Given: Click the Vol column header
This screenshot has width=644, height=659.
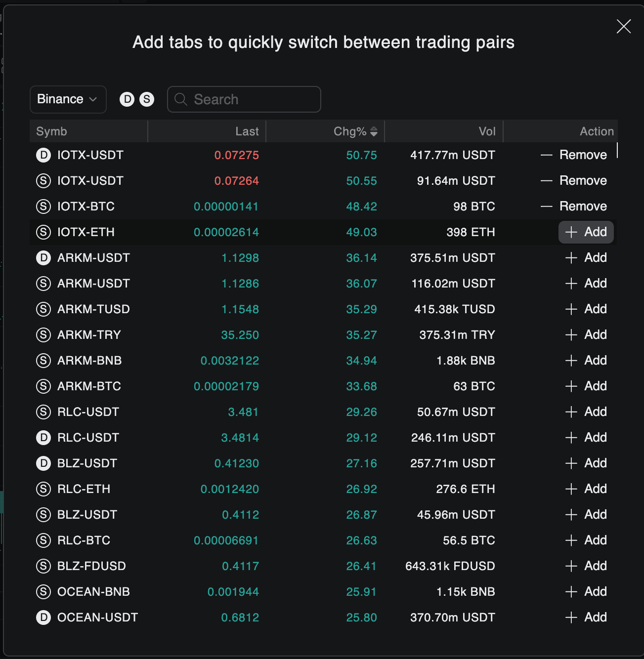Looking at the screenshot, I should 487,131.
